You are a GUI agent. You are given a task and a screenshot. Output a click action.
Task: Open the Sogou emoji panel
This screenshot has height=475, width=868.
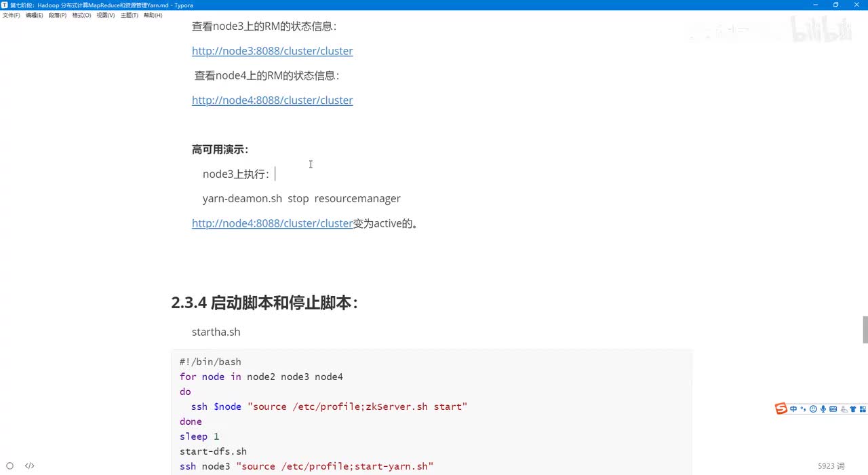pyautogui.click(x=813, y=408)
